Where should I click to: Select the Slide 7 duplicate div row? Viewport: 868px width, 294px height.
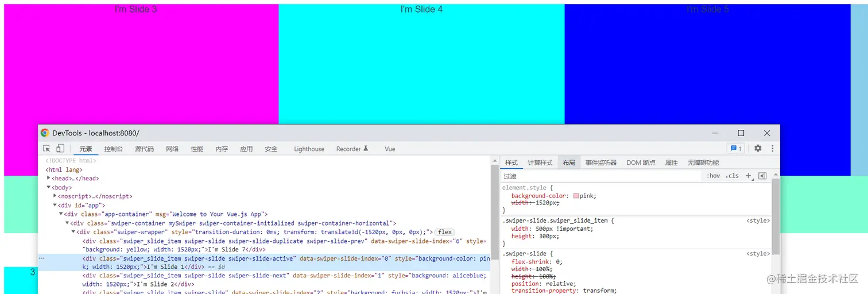pos(264,245)
